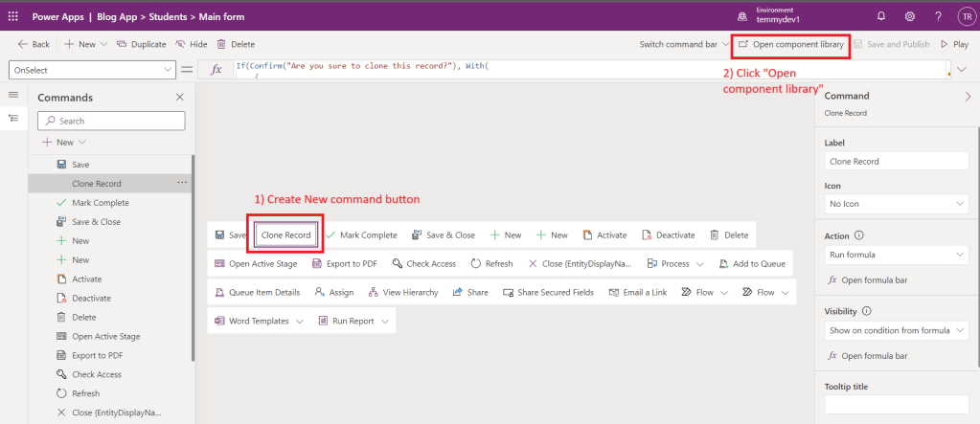Expand the Process dropdown on command bar

699,264
